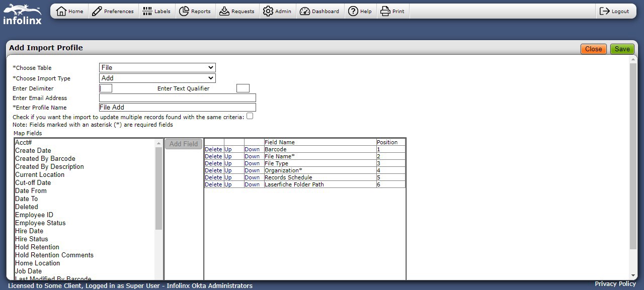Screen dimensions: 644x290
Task: Select Employee ID in Map Fields list
Action: tap(34, 215)
